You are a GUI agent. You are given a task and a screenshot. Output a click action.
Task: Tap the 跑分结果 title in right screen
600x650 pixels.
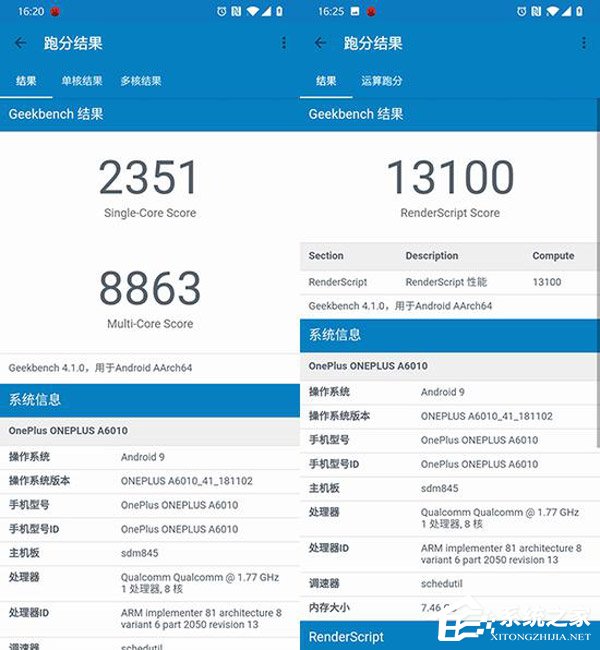[373, 43]
